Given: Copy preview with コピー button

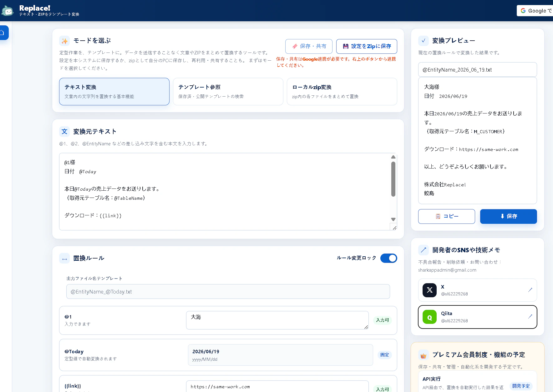Looking at the screenshot, I should point(447,216).
